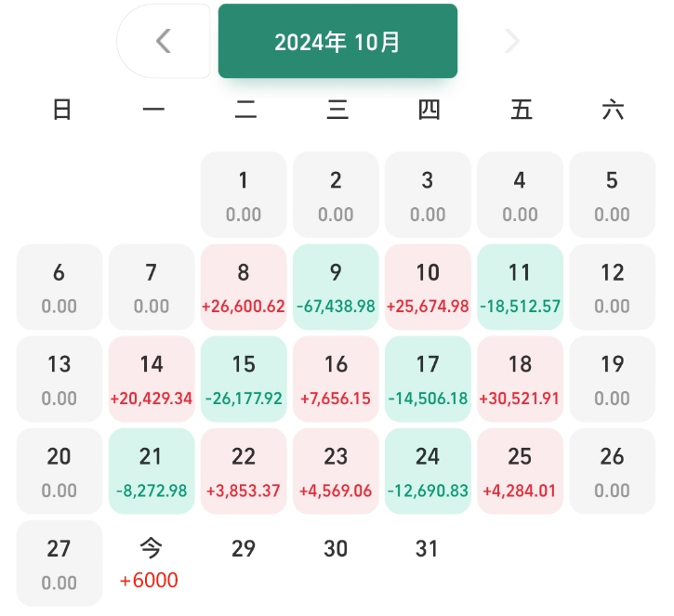Go to the next month
The width and height of the screenshot is (674, 616).
tap(512, 41)
